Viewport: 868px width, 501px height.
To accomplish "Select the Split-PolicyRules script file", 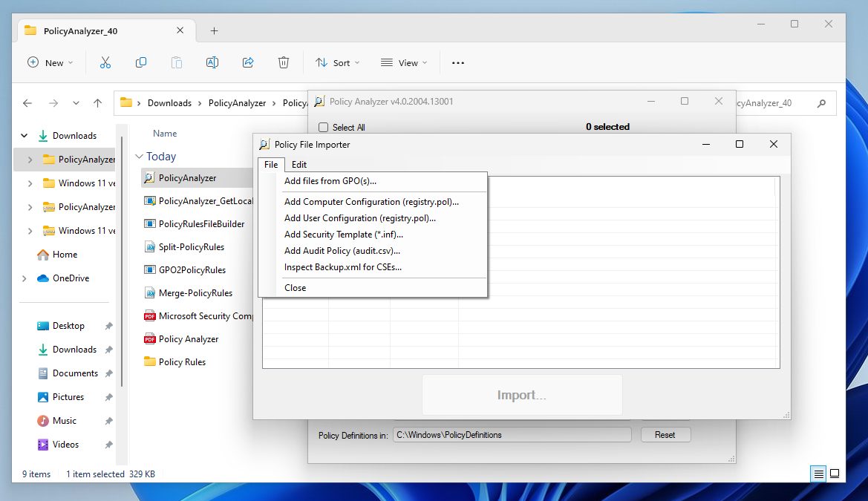I will (184, 247).
